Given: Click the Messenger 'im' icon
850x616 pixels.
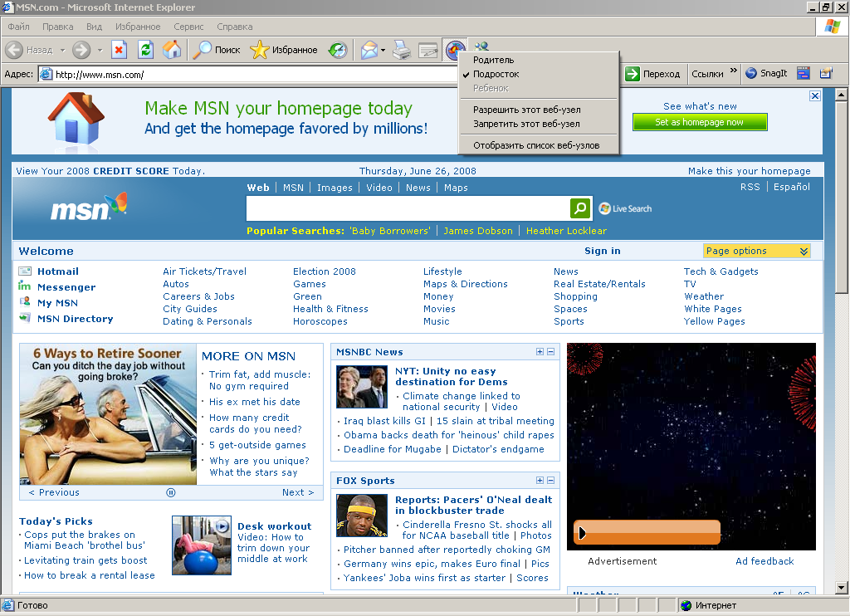Looking at the screenshot, I should [24, 286].
